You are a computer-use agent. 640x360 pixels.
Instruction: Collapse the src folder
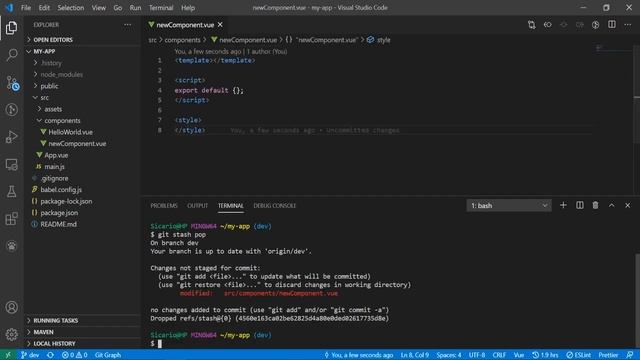(x=82, y=98)
